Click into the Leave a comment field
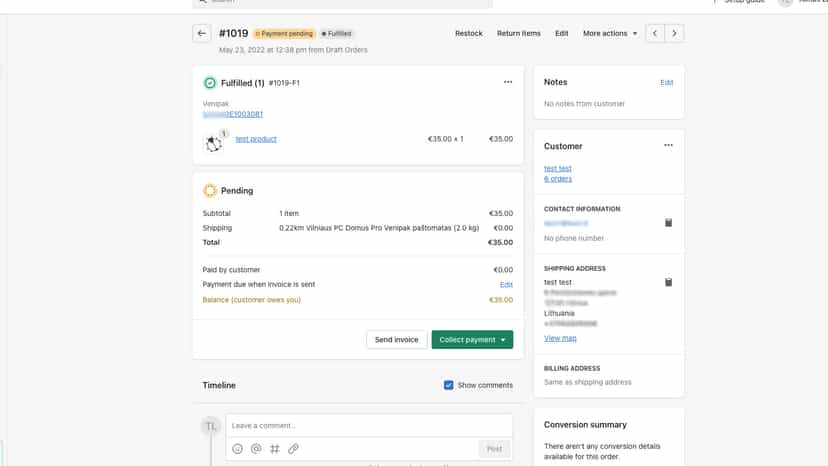Image resolution: width=828 pixels, height=466 pixels. tap(369, 426)
